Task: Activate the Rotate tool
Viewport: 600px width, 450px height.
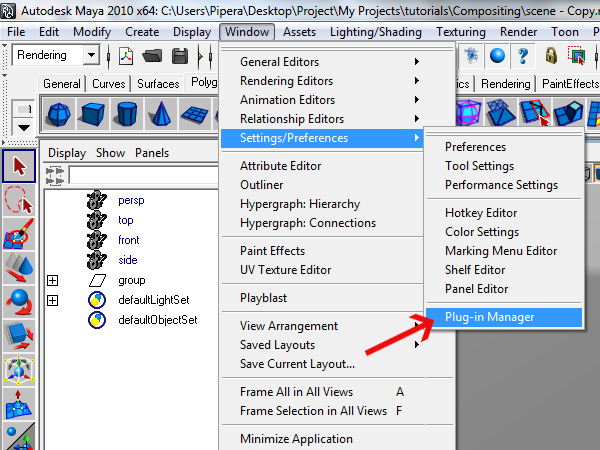Action: click(x=19, y=302)
